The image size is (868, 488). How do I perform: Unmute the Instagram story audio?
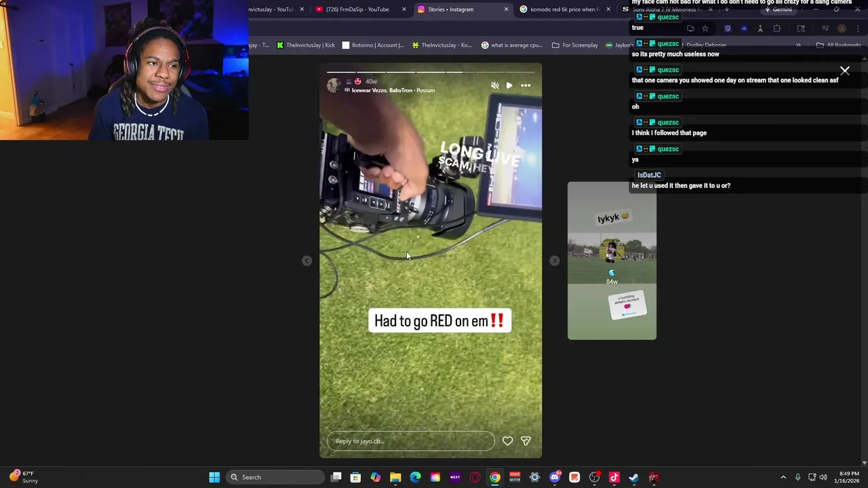pyautogui.click(x=494, y=85)
